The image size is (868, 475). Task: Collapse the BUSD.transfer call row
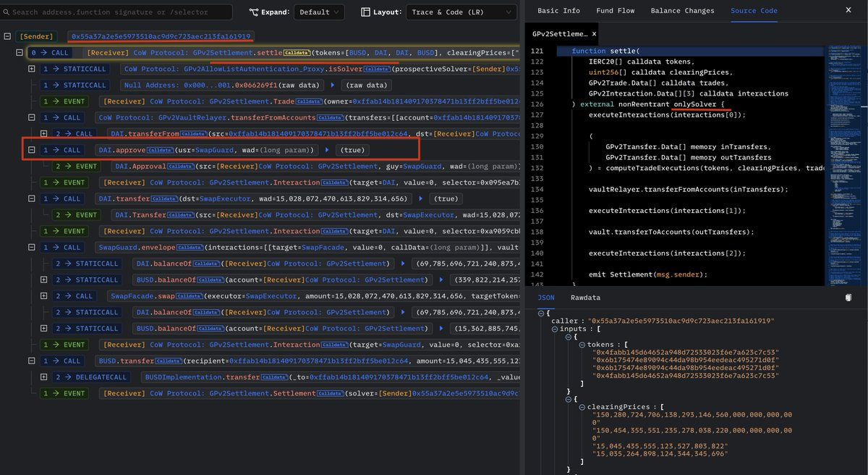point(32,361)
